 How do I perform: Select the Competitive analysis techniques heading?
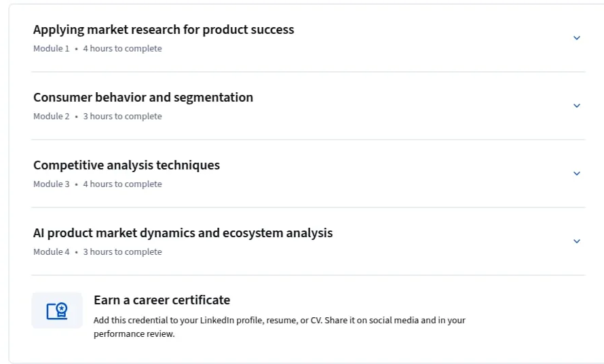(126, 165)
